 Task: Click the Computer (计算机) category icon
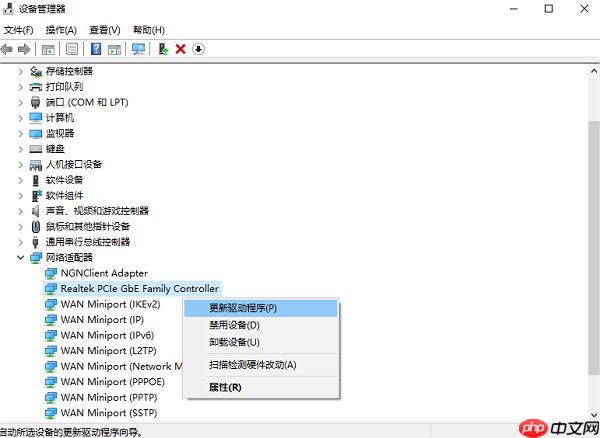(x=36, y=118)
